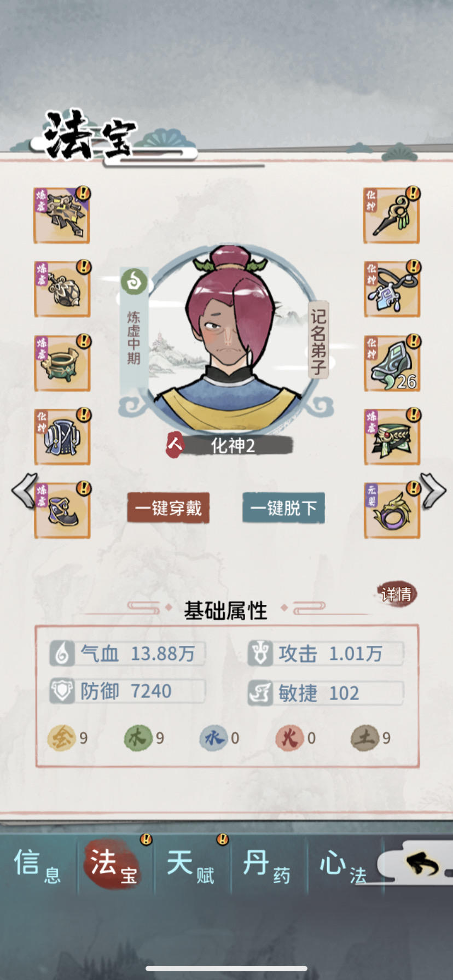The height and width of the screenshot is (980, 453).
Task: Click 一键穿戴 to equip all
Action: pyautogui.click(x=169, y=508)
